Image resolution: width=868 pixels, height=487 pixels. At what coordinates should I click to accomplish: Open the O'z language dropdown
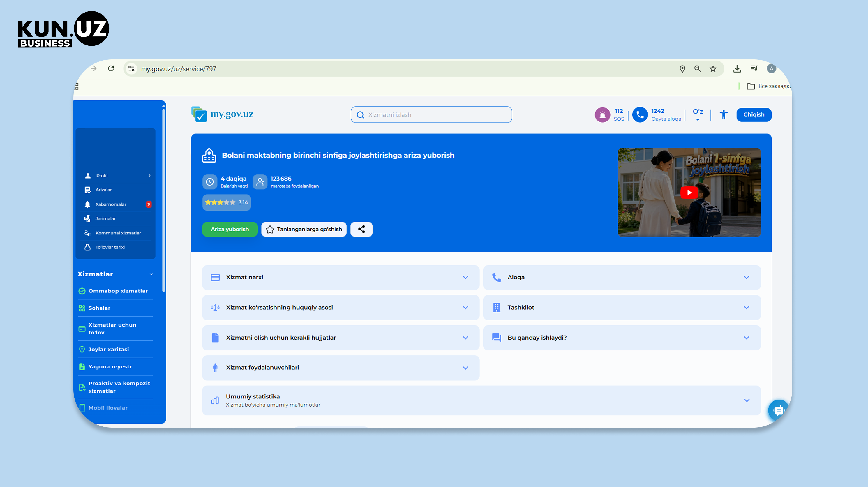(x=698, y=114)
